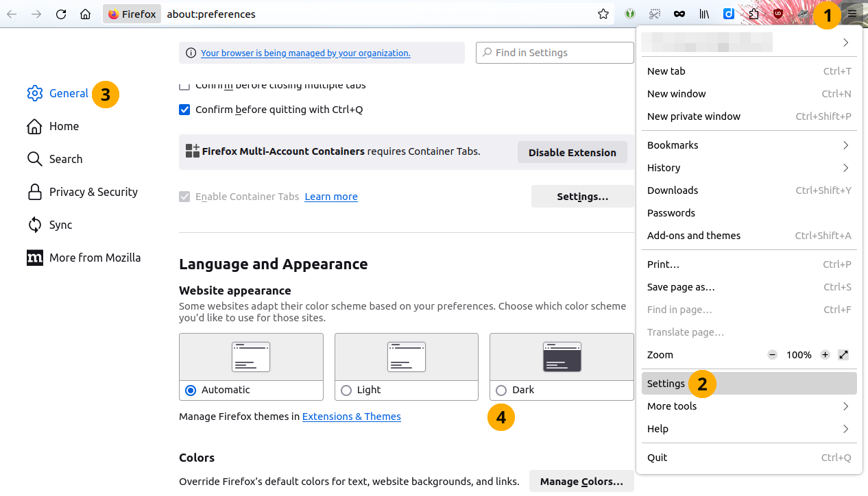868x496 pixels.
Task: Expand the Bookmarks submenu
Action: 749,145
